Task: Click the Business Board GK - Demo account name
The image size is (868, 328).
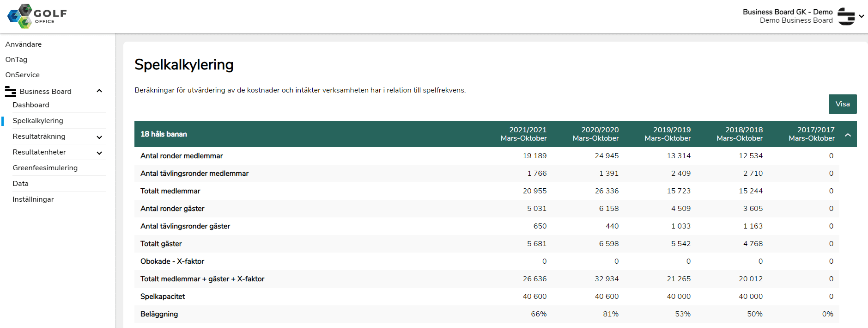Action: point(787,12)
